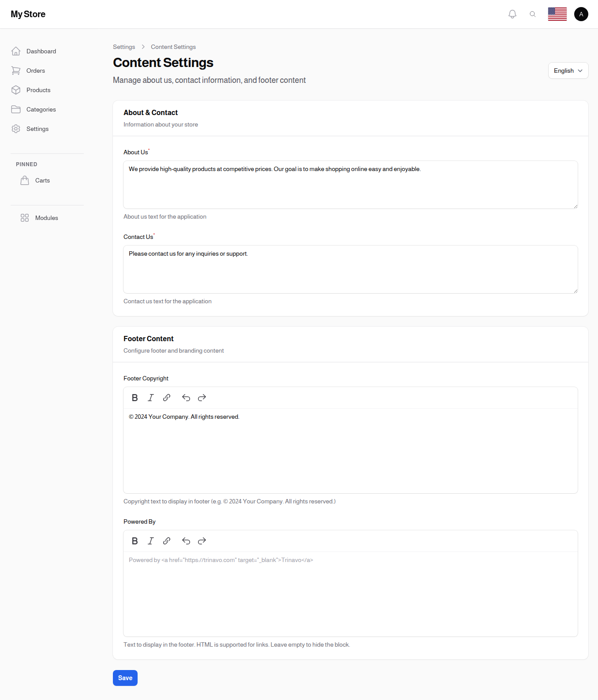The image size is (598, 700).
Task: Click the Categories folder icon
Action: point(16,109)
